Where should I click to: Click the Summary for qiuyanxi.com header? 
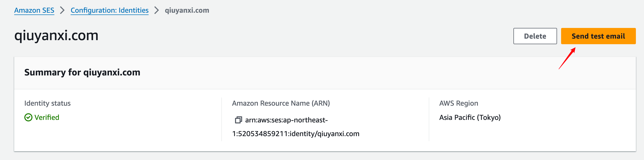tap(82, 72)
